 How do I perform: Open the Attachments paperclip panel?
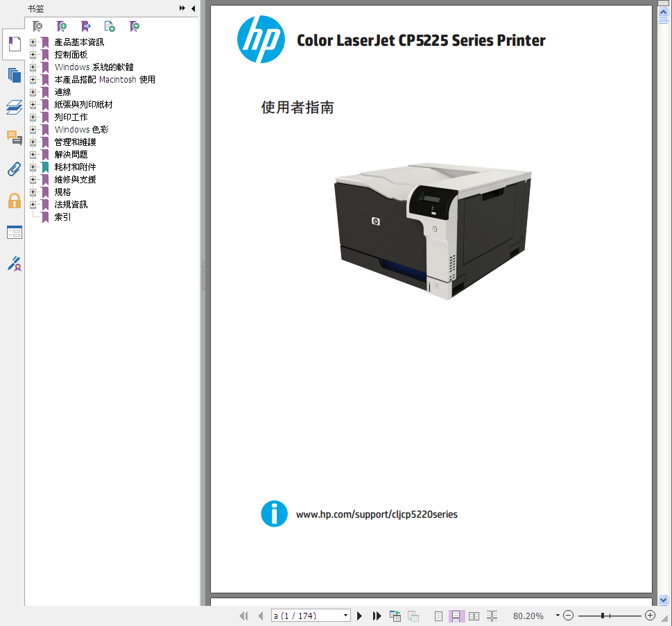click(x=14, y=169)
